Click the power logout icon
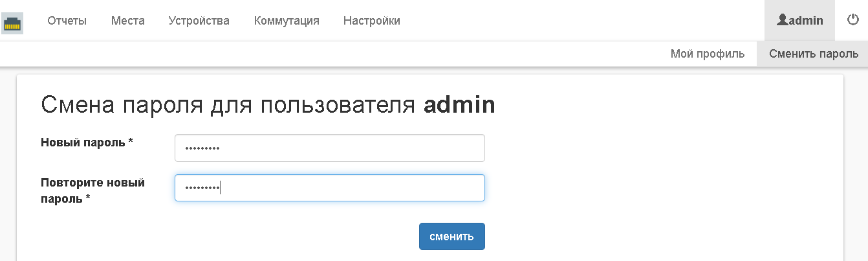This screenshot has width=868, height=261. [x=852, y=20]
